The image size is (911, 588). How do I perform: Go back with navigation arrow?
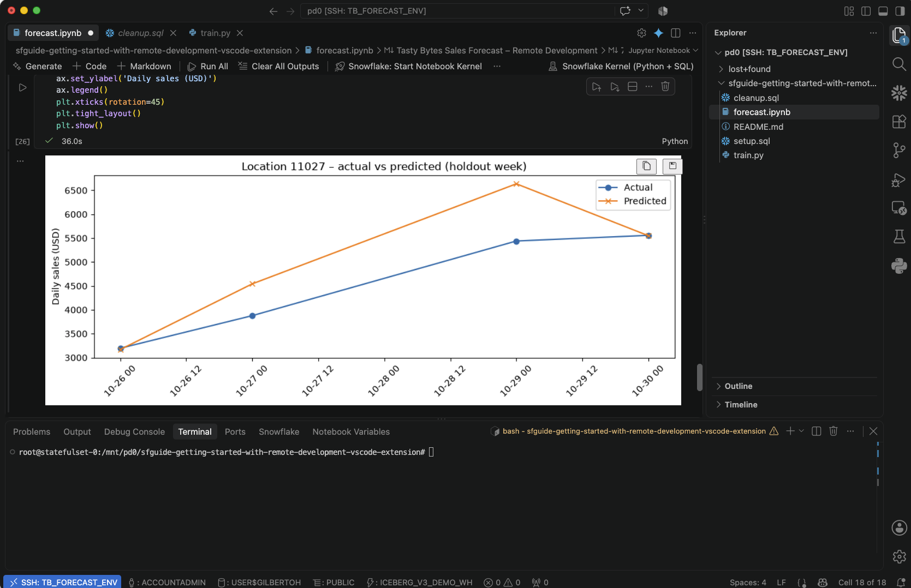273,11
